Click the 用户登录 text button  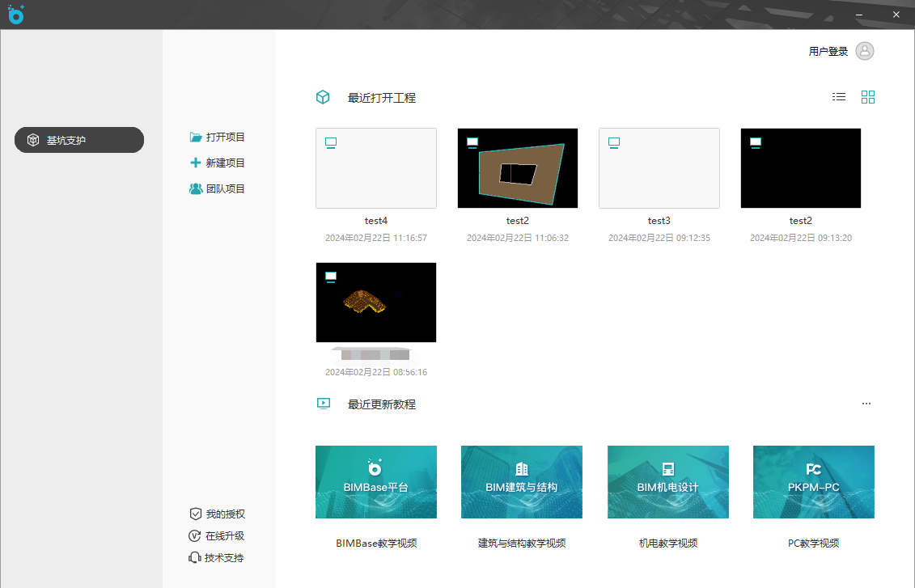[828, 52]
